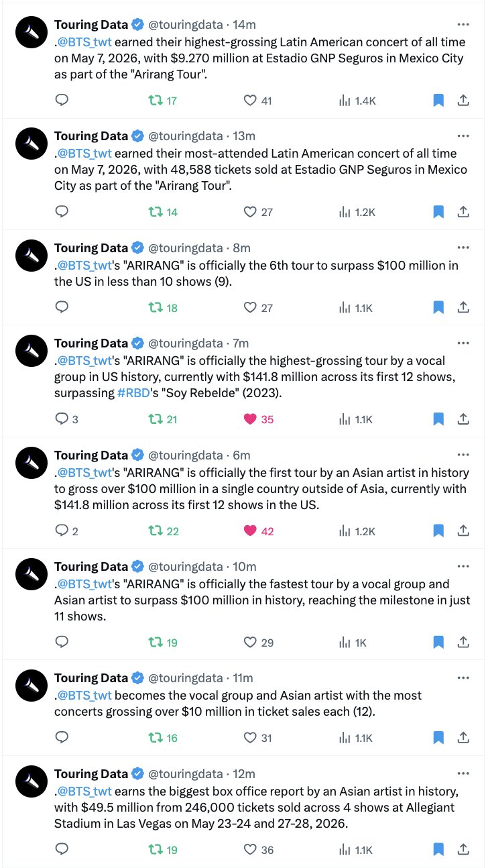Open the @BTS_twt mention in the Las Vegas tweet
Viewport: 488px width, 868px height.
coord(84,792)
